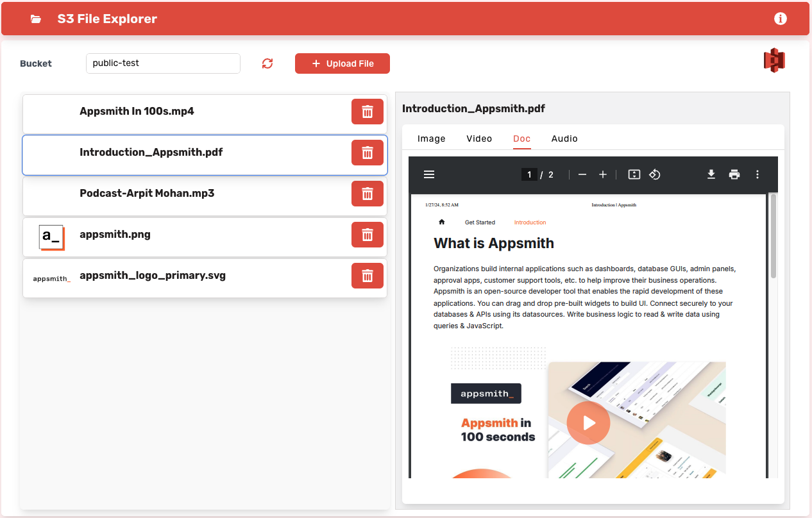This screenshot has height=518, width=812.
Task: Click the info icon in header
Action: click(780, 19)
